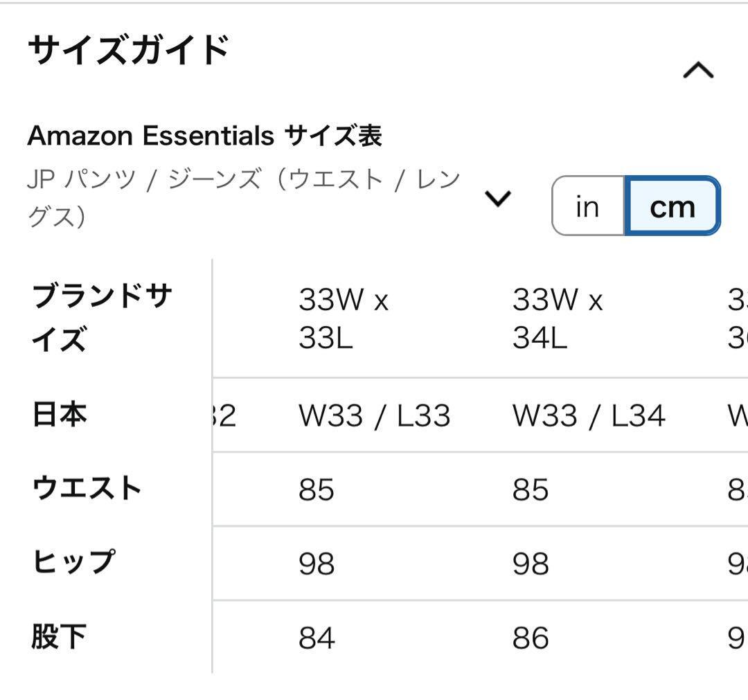Click the ウエスト row header
The width and height of the screenshot is (748, 700).
[x=87, y=489]
